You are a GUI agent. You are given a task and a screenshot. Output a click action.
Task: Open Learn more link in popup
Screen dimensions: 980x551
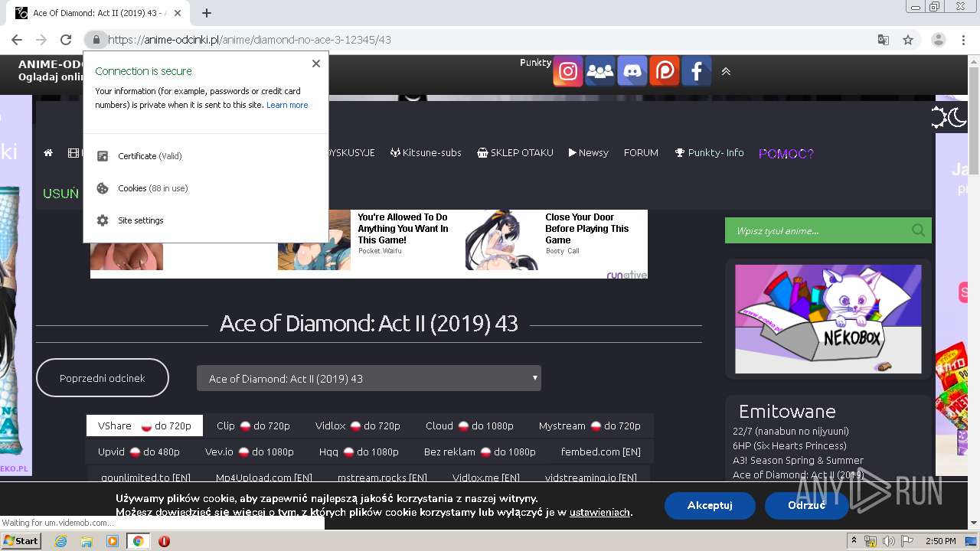click(287, 105)
